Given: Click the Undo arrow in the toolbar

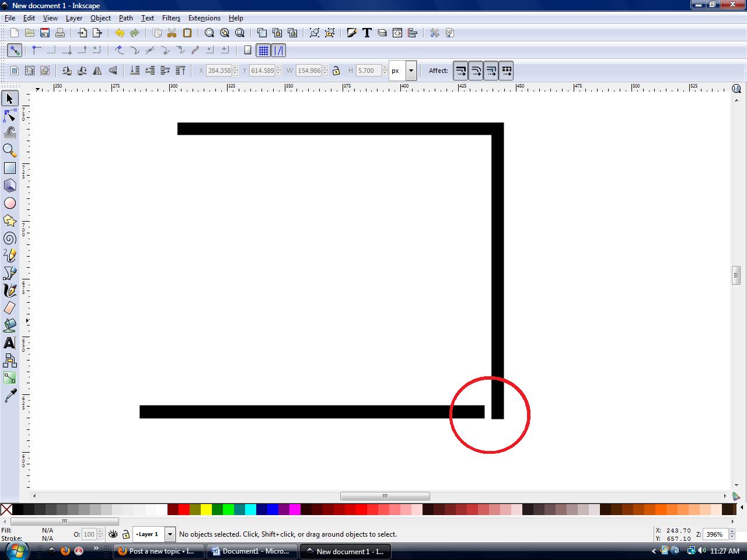Looking at the screenshot, I should pyautogui.click(x=120, y=33).
